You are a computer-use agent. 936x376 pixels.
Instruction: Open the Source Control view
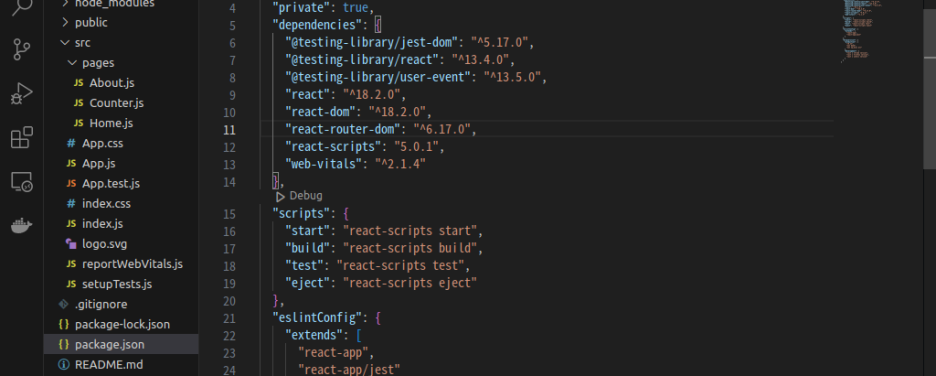21,50
